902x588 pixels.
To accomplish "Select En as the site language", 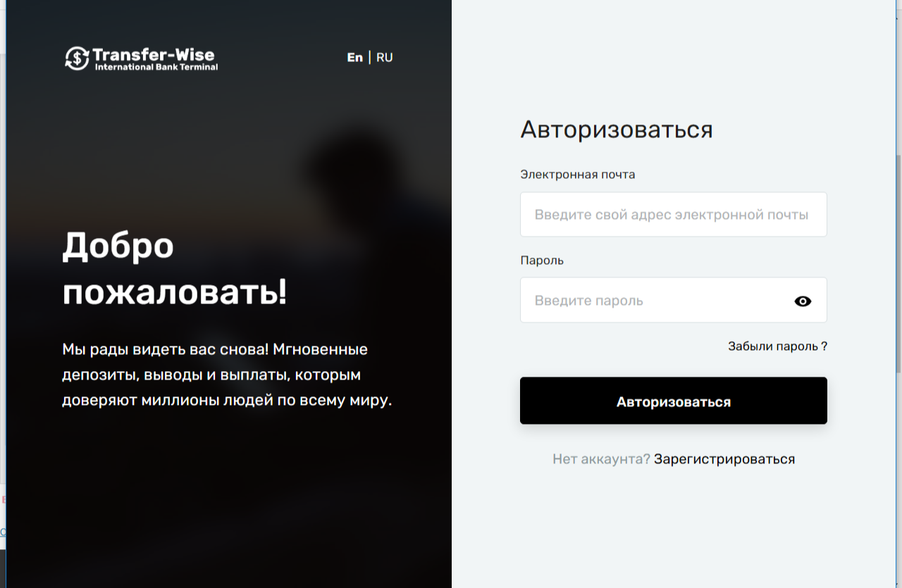I will [x=355, y=57].
